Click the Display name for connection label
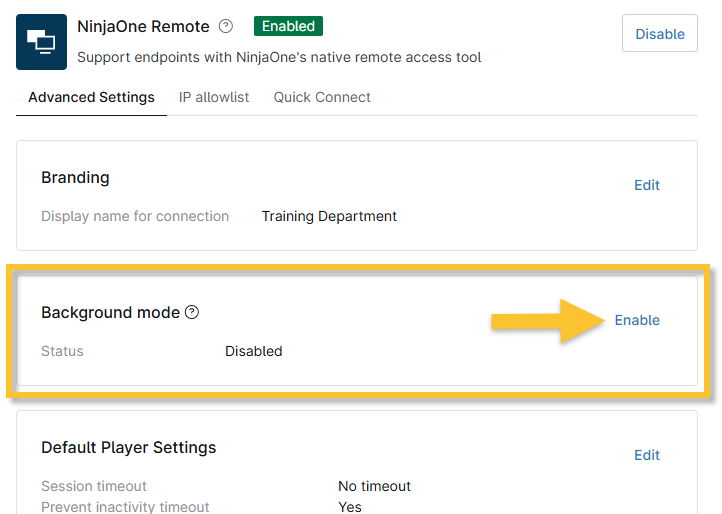The image size is (722, 514). coord(135,216)
